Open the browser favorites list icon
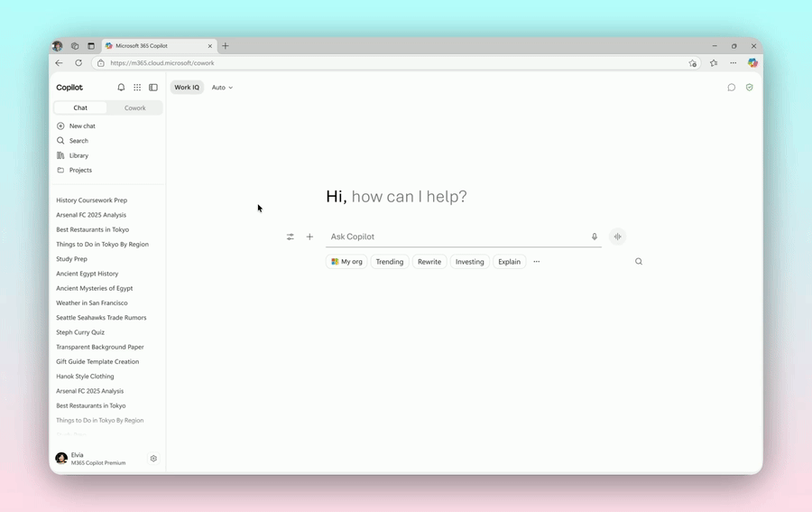The width and height of the screenshot is (812, 512). click(714, 63)
